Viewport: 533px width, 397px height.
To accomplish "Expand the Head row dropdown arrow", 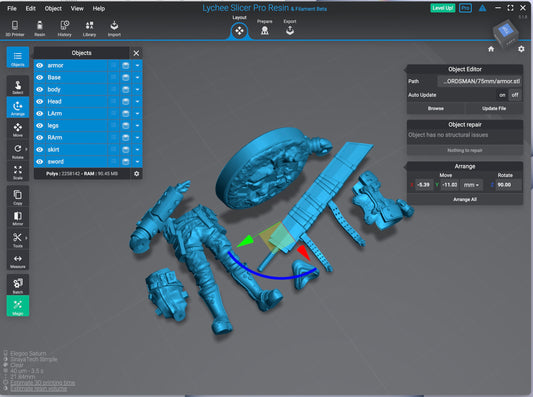I will tap(137, 102).
